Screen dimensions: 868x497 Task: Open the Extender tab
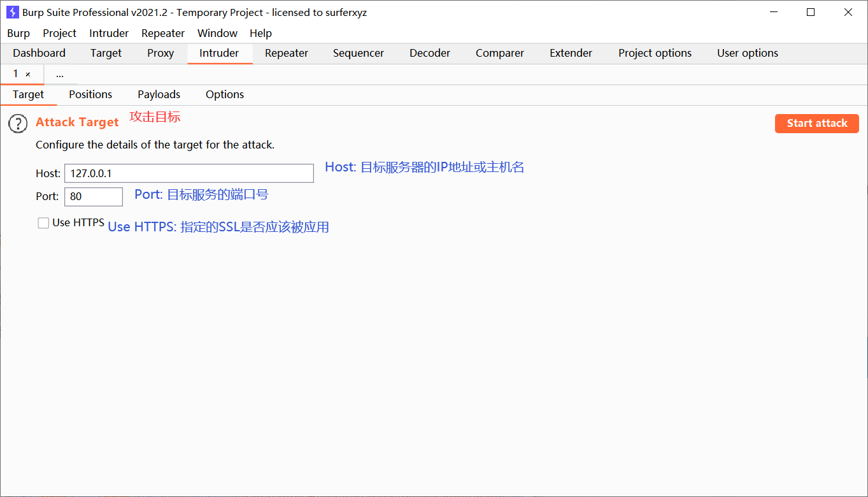click(571, 54)
